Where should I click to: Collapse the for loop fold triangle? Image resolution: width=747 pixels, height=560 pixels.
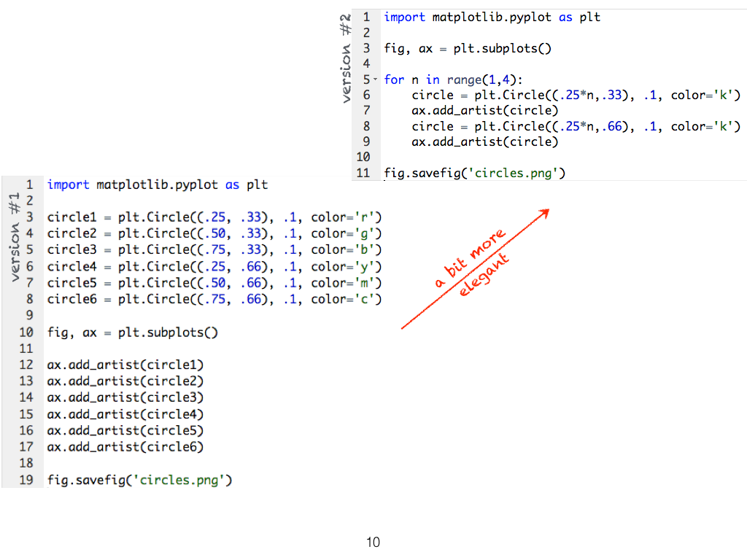tap(376, 79)
